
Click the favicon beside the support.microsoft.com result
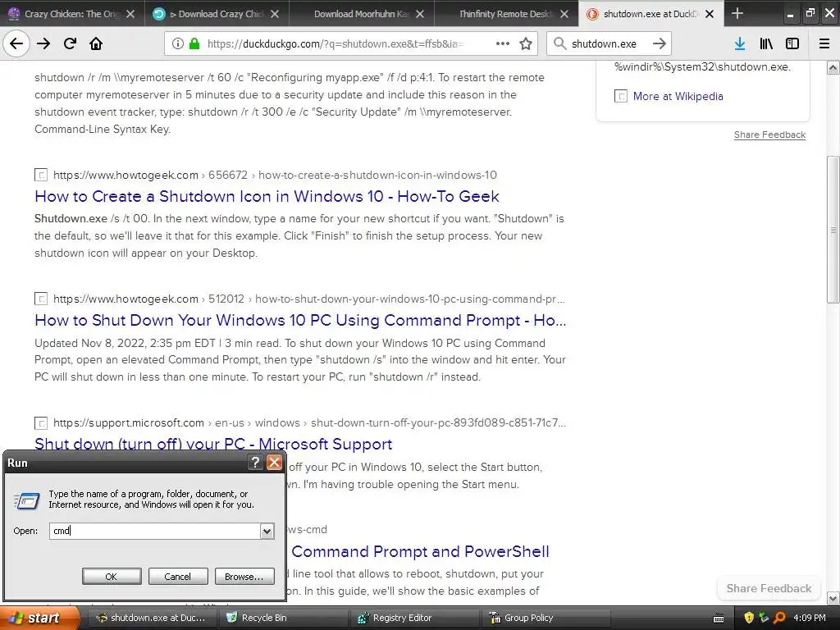[41, 422]
